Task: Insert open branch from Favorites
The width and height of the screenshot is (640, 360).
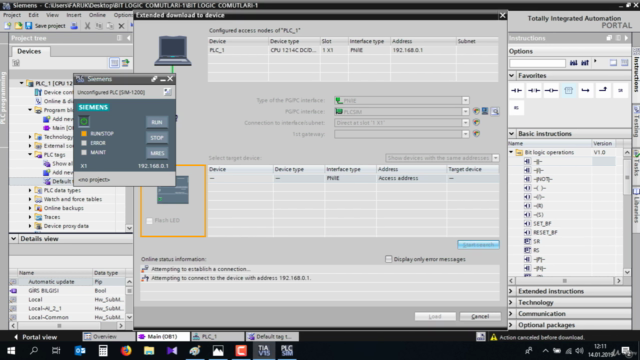Action: [585, 90]
